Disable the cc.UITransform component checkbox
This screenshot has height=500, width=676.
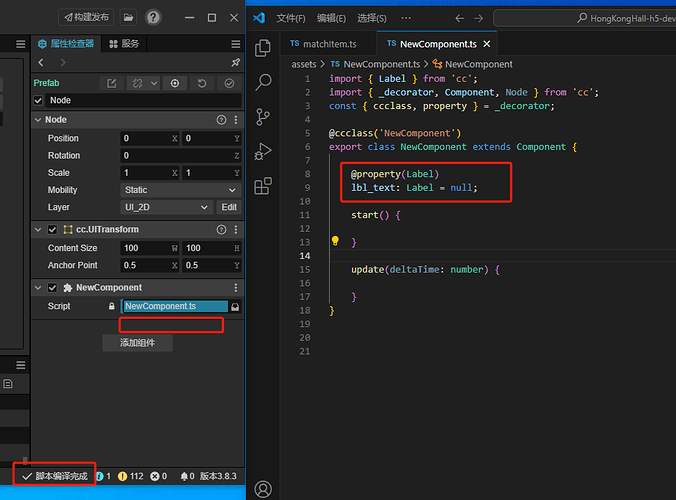(x=53, y=230)
